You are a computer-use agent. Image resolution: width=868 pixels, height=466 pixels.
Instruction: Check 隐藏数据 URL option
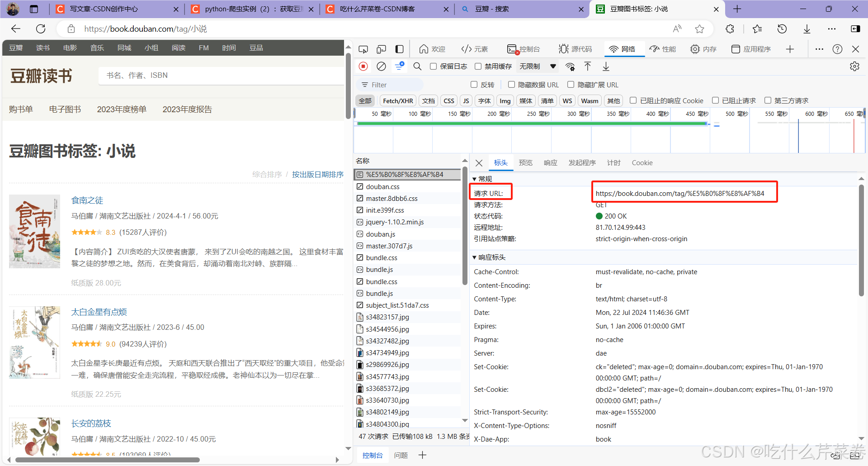(x=511, y=85)
